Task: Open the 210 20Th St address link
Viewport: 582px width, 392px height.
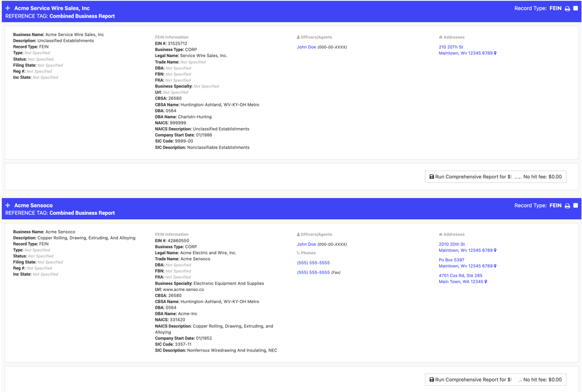Action: [x=451, y=47]
